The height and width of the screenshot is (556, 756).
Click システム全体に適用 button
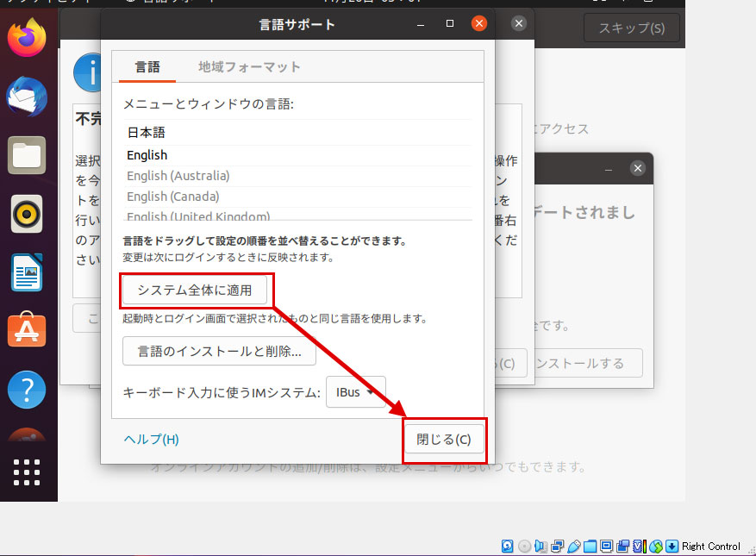click(x=194, y=290)
